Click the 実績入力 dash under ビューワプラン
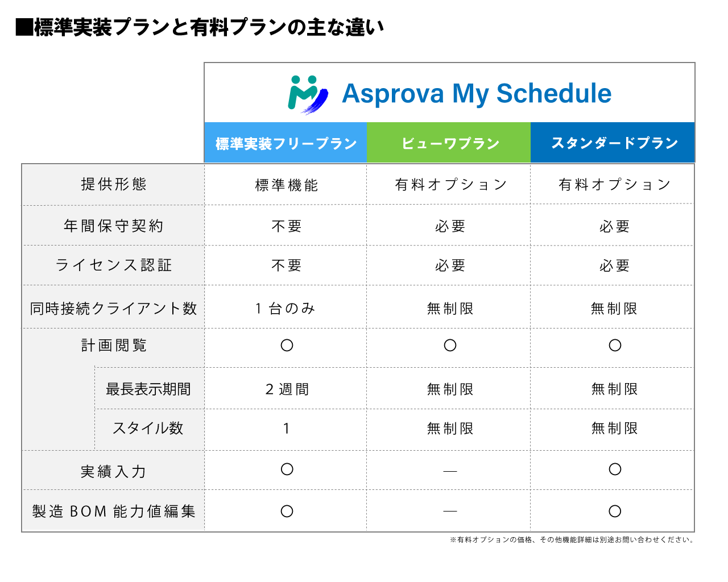The image size is (728, 582). tap(450, 471)
